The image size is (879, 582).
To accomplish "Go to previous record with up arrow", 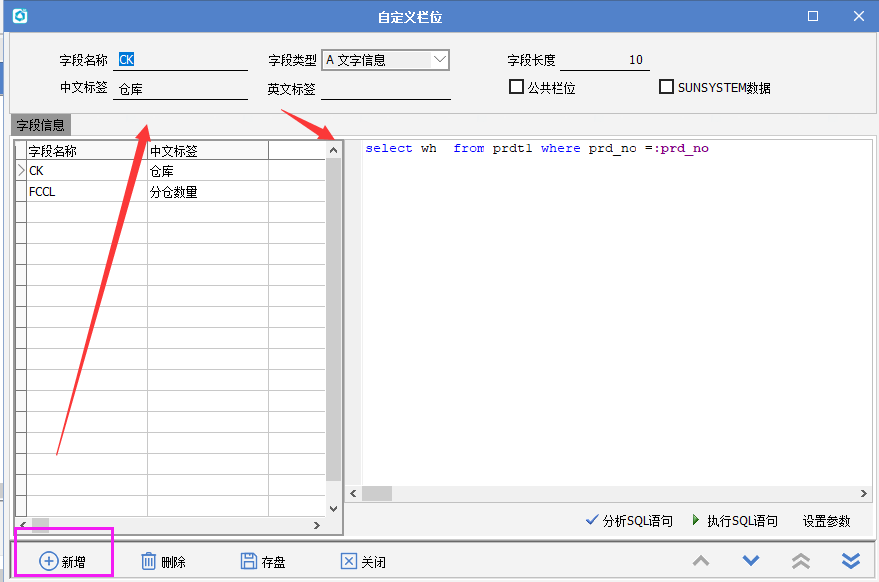I will pos(701,561).
